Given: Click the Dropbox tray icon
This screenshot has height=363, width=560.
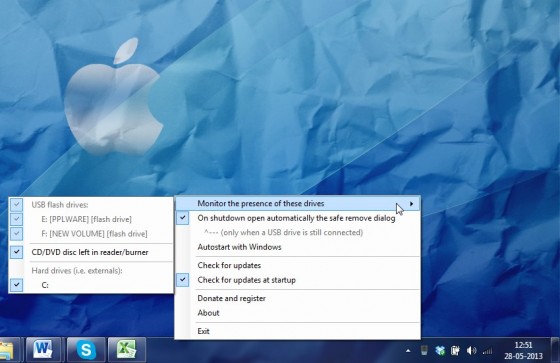Looking at the screenshot, I should [440, 350].
